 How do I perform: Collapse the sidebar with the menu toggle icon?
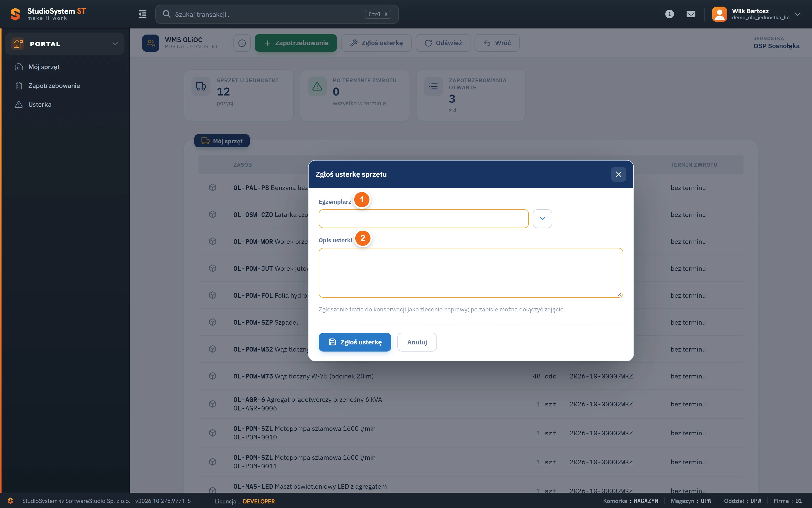[x=143, y=14]
